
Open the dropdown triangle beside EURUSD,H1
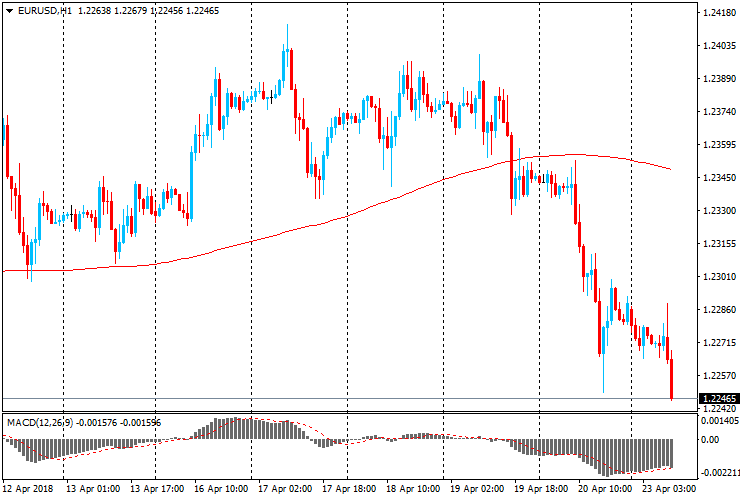pos(9,11)
